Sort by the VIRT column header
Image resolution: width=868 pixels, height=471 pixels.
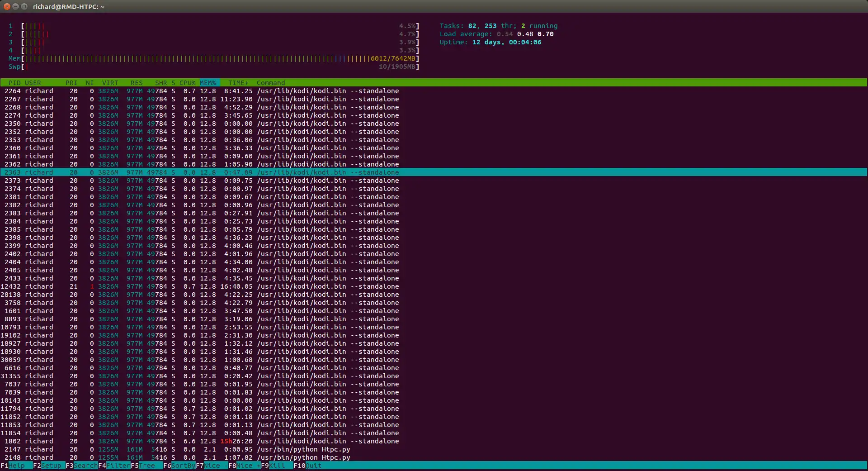coord(110,83)
